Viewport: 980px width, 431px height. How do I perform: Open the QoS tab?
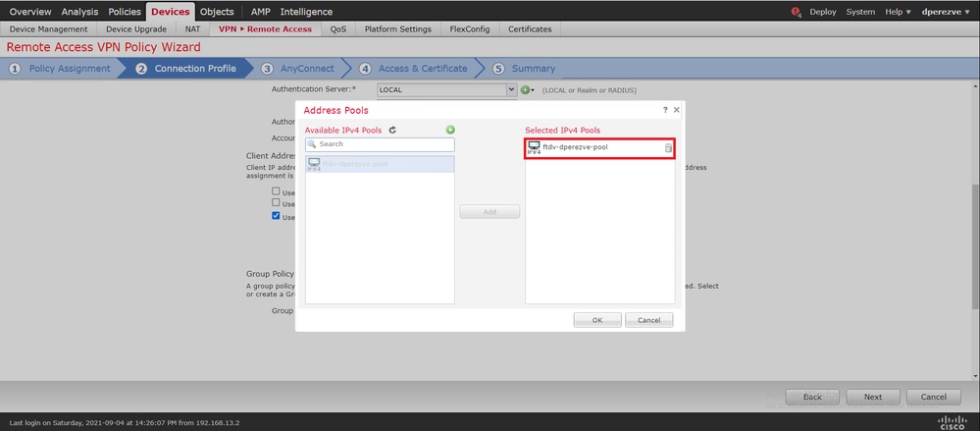[338, 28]
